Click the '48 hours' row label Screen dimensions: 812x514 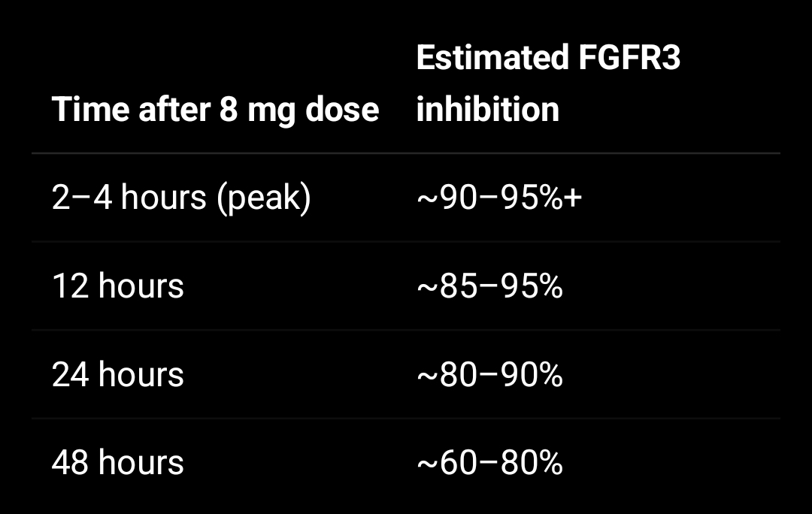pos(118,463)
